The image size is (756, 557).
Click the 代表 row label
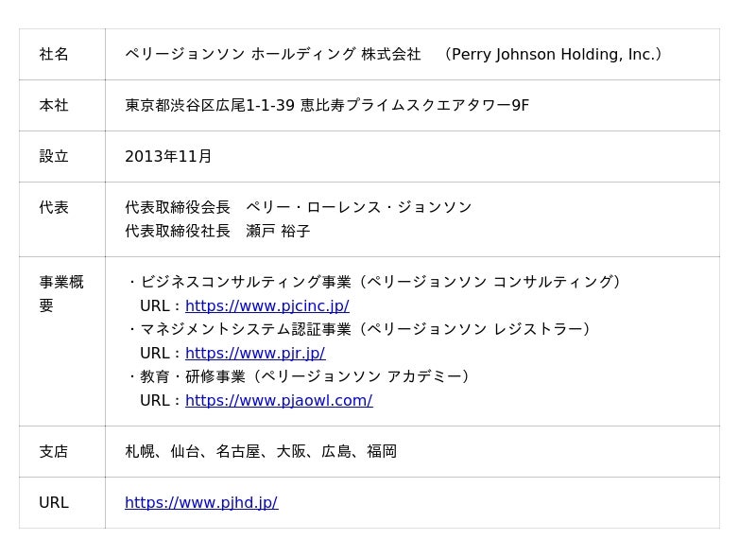[54, 207]
